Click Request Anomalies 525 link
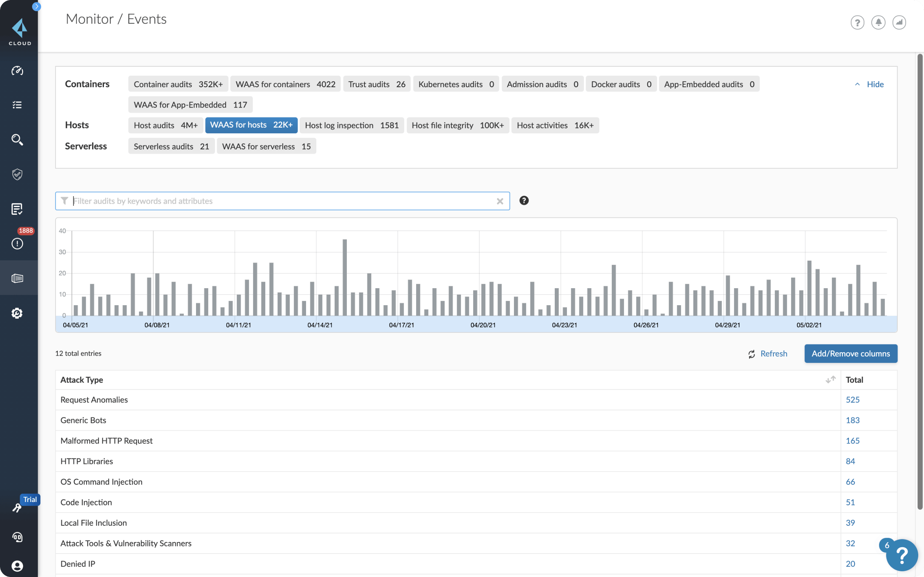Screen dimensions: 924x577 [852, 399]
